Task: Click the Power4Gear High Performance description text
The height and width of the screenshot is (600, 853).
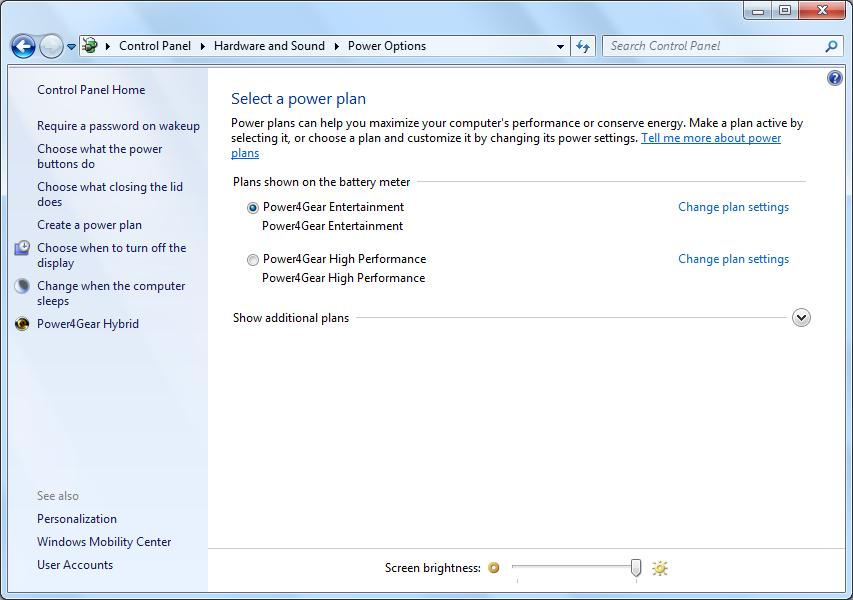Action: coord(343,278)
